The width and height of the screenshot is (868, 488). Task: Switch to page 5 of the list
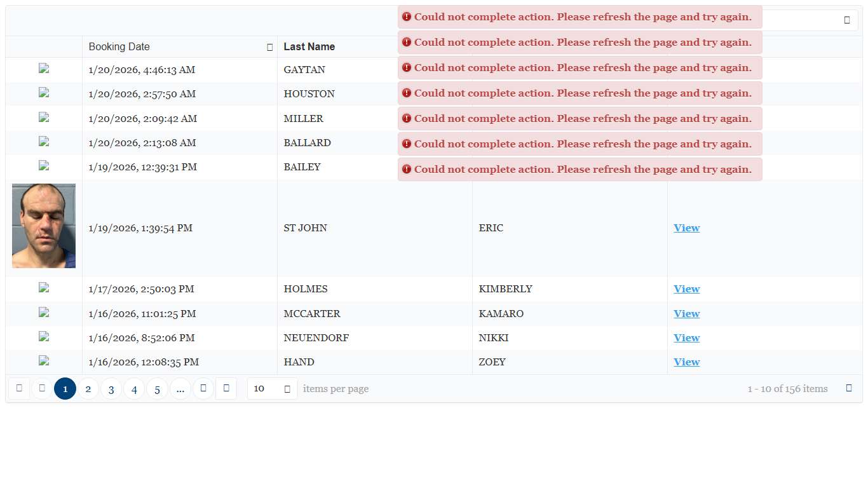click(157, 389)
